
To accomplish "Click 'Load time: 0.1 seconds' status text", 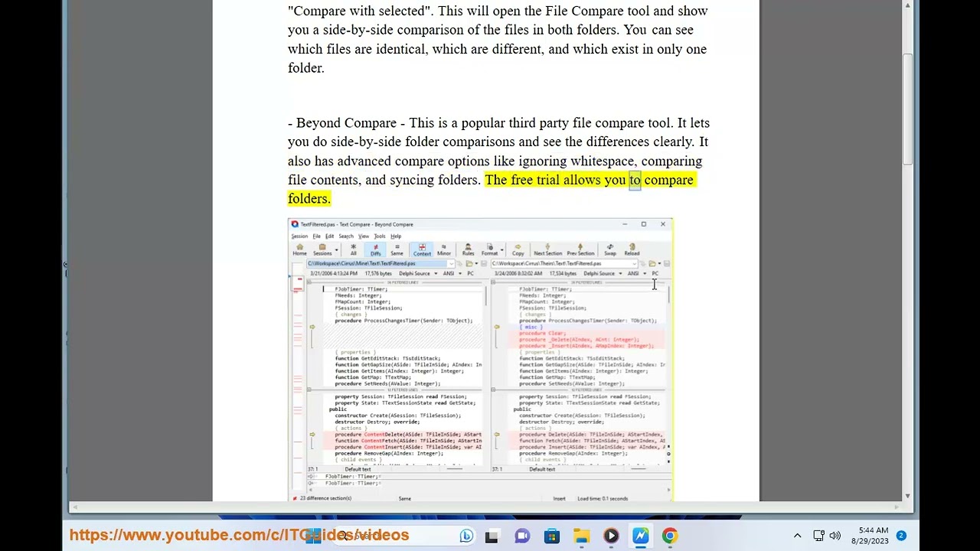I will click(x=603, y=498).
